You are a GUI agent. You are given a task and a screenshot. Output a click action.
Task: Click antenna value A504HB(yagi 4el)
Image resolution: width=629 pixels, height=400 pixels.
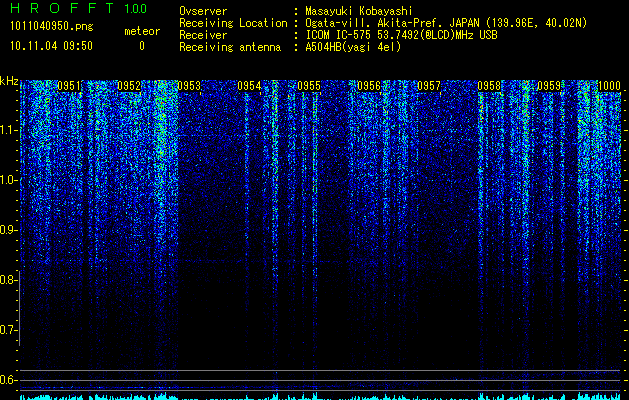coord(353,47)
